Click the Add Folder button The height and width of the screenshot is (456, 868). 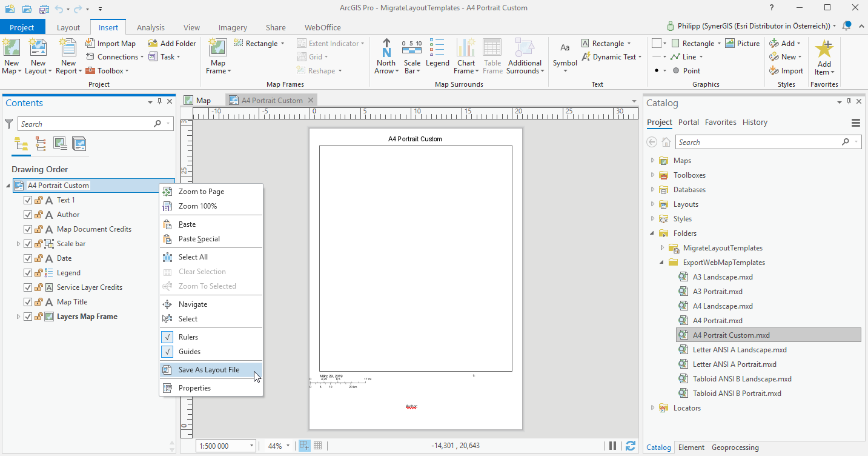coord(171,42)
